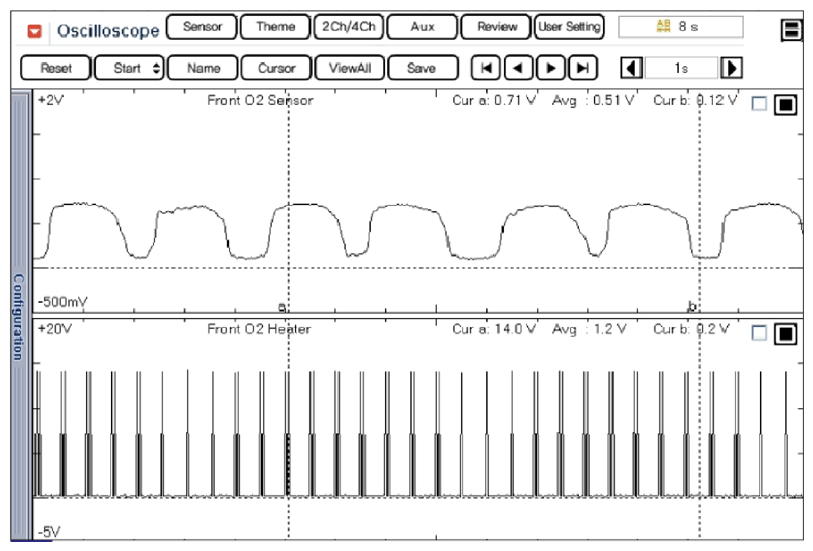The width and height of the screenshot is (813, 551).
Task: Increase the 1s time base
Action: (732, 69)
